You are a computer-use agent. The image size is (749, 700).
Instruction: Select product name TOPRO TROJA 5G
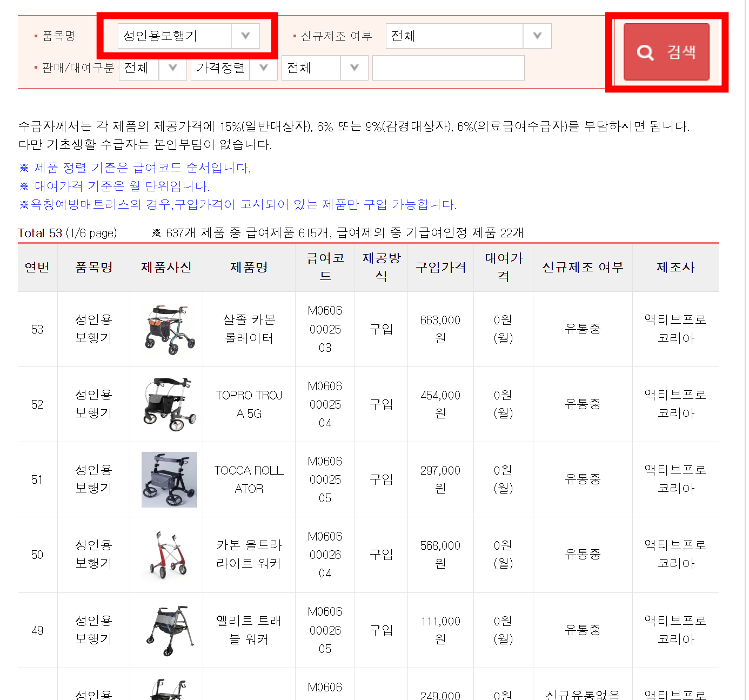tap(249, 404)
